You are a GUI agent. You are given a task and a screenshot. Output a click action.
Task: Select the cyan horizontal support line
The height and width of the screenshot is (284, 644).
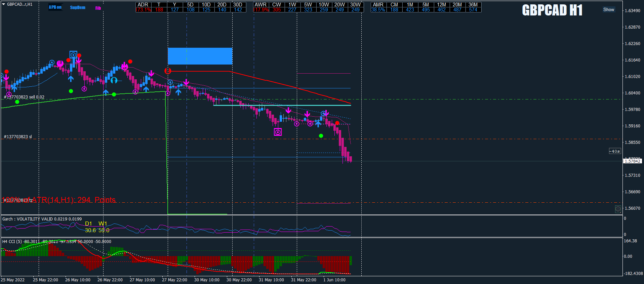point(282,105)
